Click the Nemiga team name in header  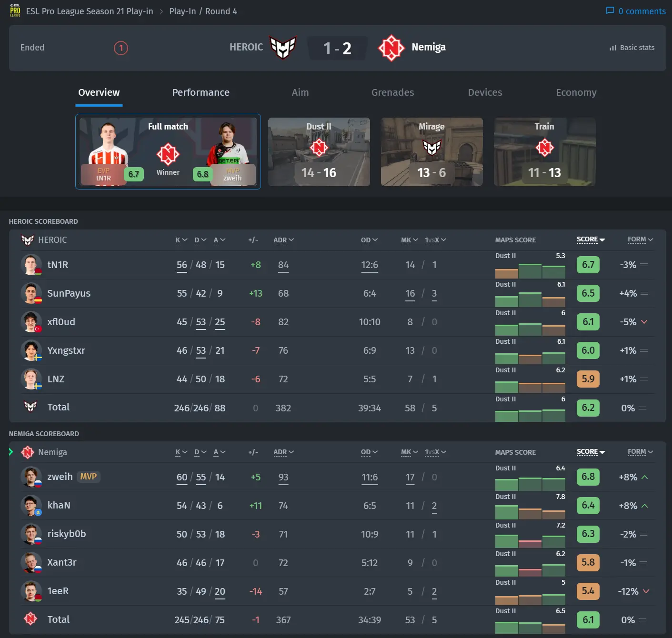(429, 47)
